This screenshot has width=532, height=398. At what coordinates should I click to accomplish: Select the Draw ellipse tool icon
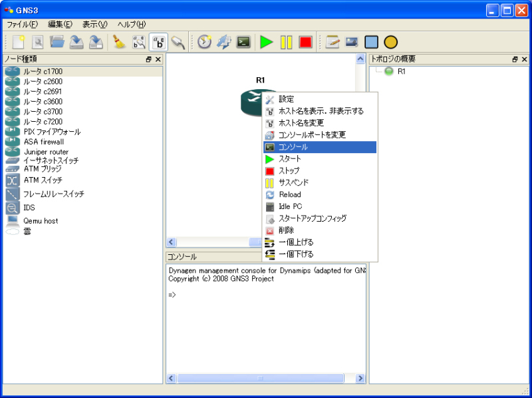pyautogui.click(x=390, y=42)
